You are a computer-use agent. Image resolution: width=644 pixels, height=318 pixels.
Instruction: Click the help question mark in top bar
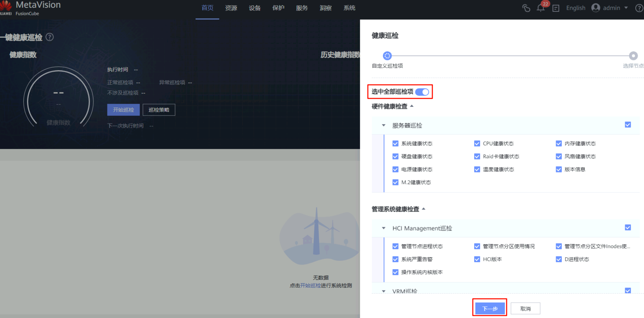point(639,8)
